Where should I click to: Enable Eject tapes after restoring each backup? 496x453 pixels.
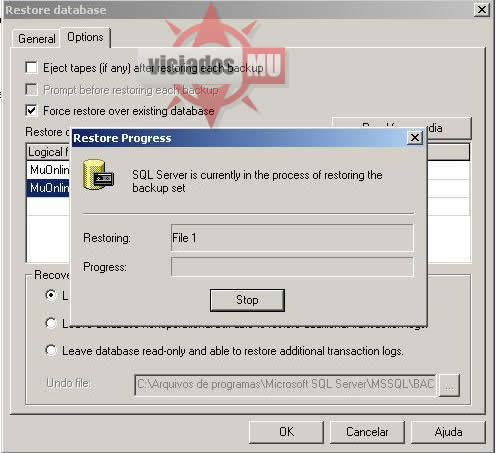[x=31, y=67]
